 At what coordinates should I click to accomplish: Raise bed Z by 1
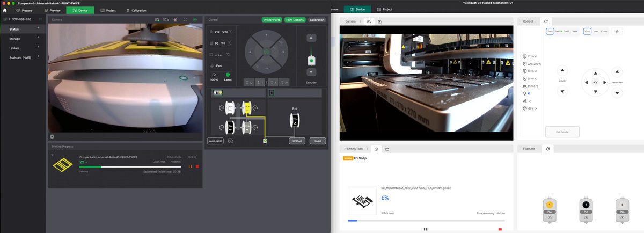click(261, 82)
